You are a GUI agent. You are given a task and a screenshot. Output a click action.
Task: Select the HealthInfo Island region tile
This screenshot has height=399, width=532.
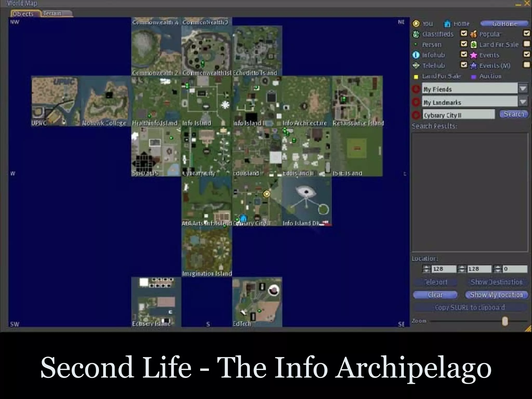156,101
